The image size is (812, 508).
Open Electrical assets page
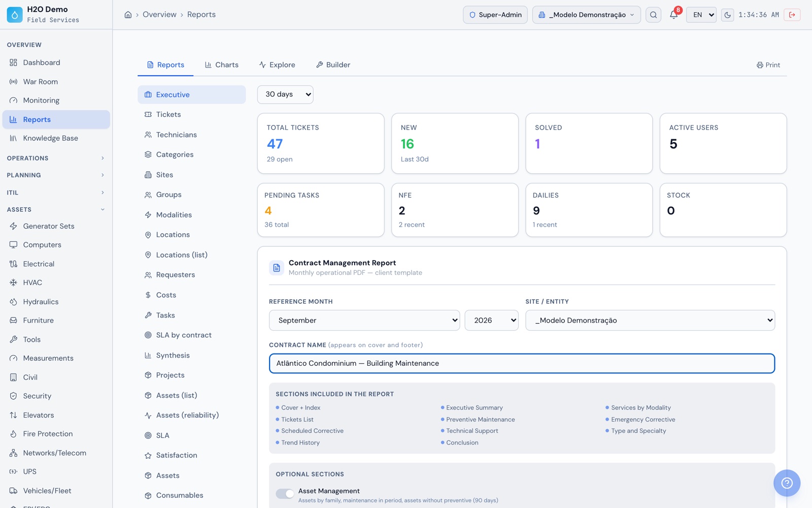[56, 264]
